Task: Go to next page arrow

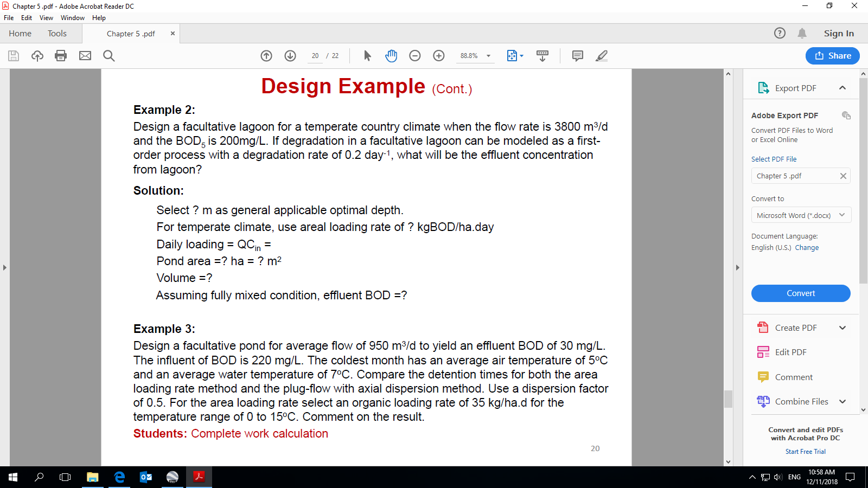Action: (290, 56)
